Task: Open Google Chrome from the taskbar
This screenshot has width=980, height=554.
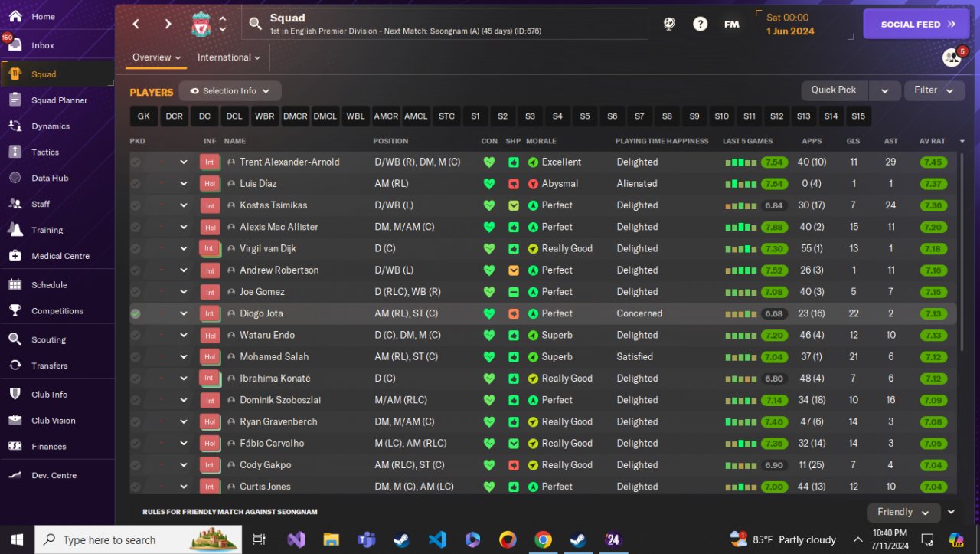Action: pos(543,539)
